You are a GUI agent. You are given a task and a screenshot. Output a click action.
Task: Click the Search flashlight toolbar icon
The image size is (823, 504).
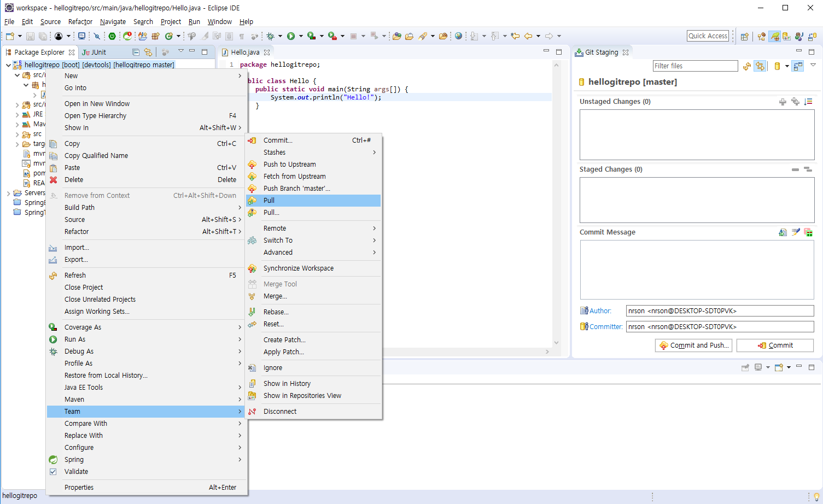[423, 36]
